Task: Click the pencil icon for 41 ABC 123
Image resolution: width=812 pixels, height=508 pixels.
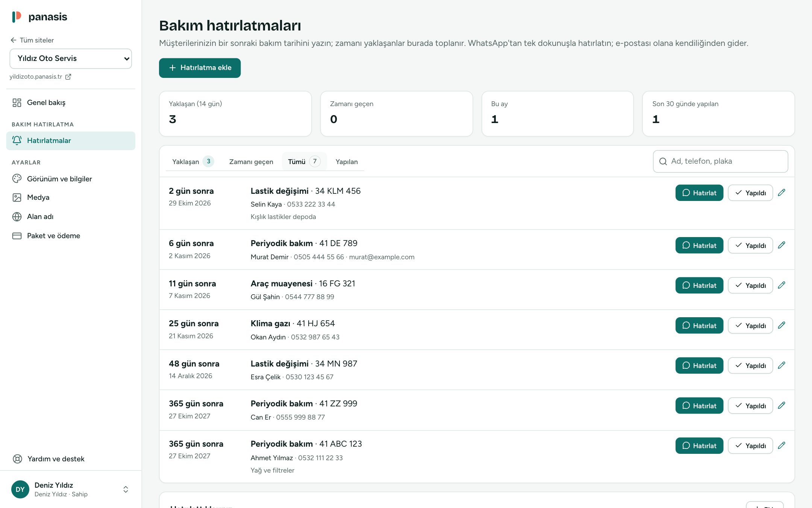Action: (782, 446)
